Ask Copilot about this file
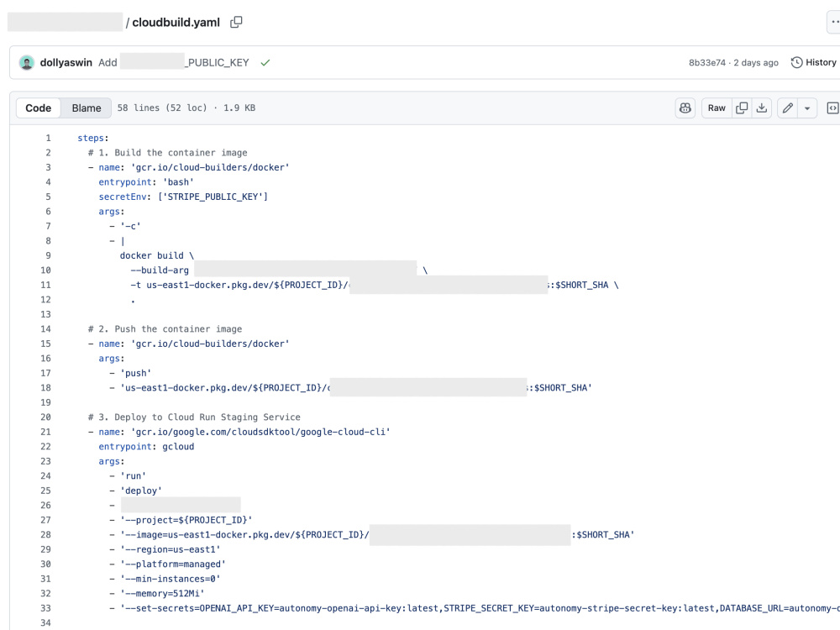Screen dimensions: 840x630 tap(685, 108)
